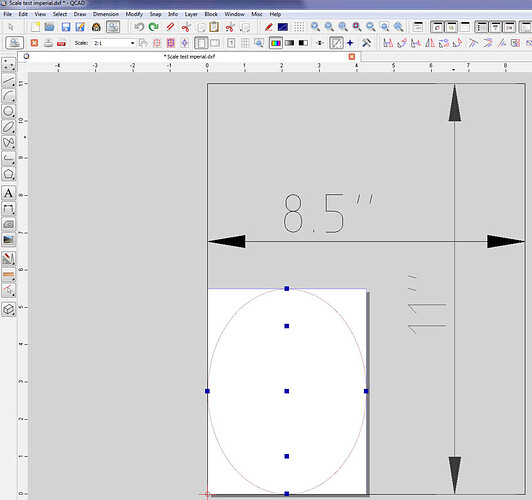Screen dimensions: 532x500
Task: Click the Save As icon
Action: pos(80,27)
